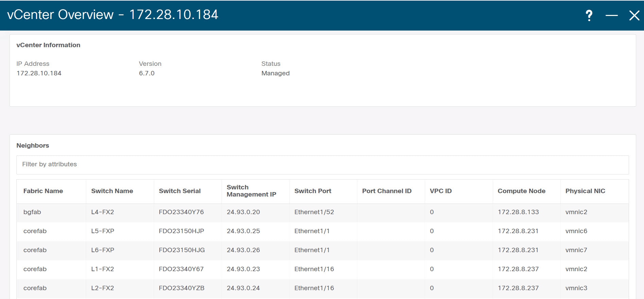Click compute node 172.28.8.133
This screenshot has height=299, width=644.
coord(518,212)
